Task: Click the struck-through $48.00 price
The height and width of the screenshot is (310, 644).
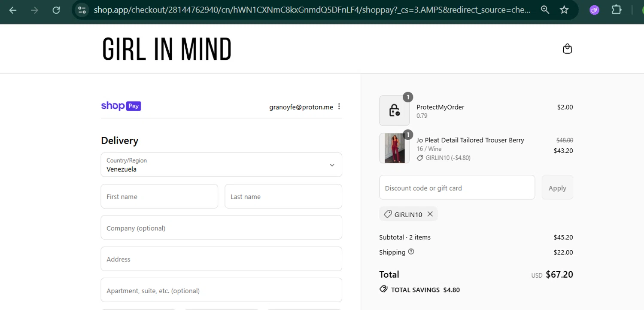Action: click(565, 140)
